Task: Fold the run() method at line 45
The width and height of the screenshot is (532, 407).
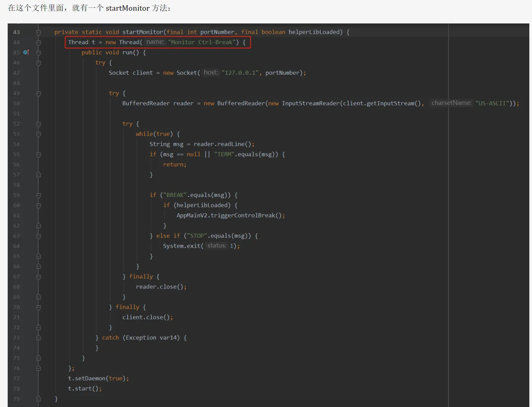Action: click(x=38, y=53)
